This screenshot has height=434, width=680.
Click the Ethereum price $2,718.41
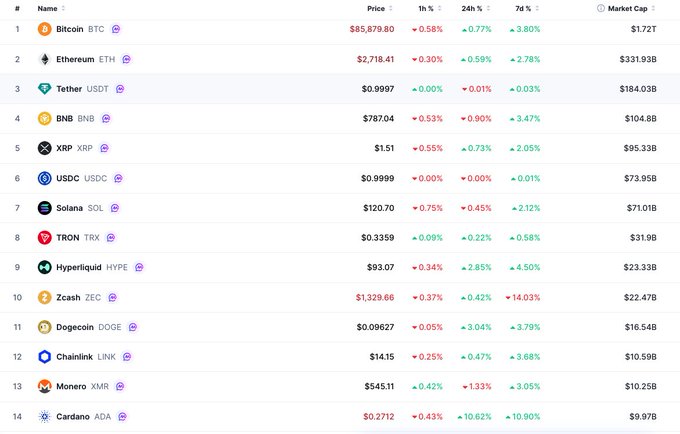click(x=376, y=59)
